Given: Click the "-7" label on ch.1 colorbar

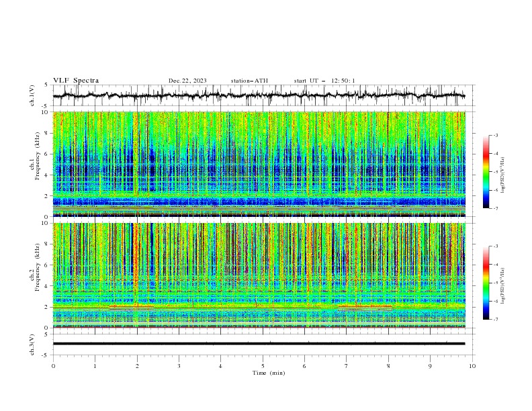Looking at the screenshot, I should tap(496, 208).
